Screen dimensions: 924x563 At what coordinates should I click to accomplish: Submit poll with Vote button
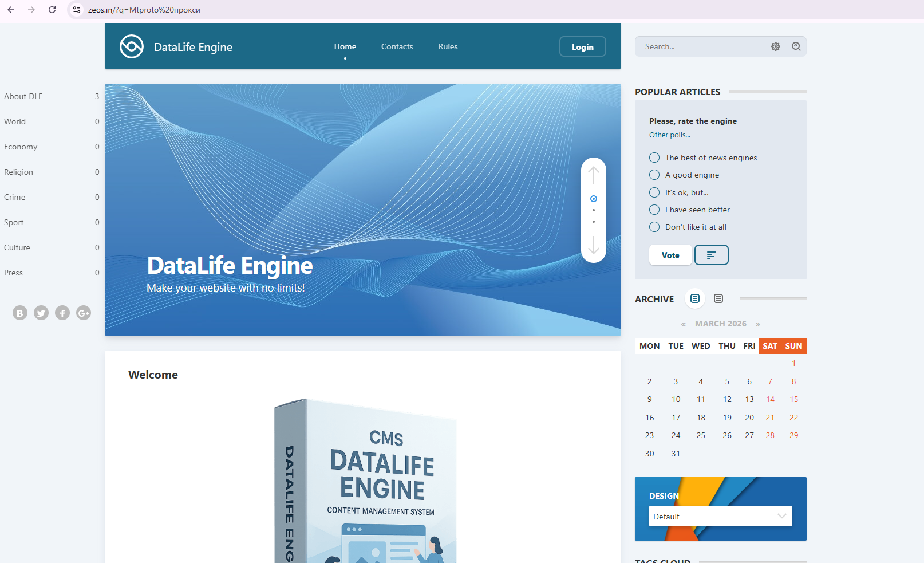pyautogui.click(x=670, y=255)
